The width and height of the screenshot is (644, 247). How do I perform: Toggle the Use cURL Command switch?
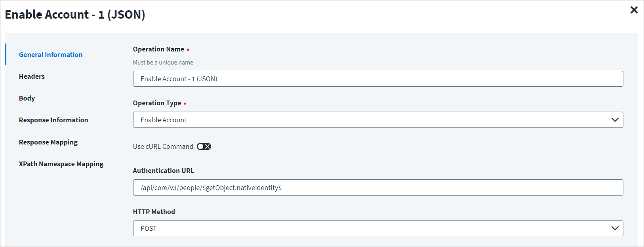[204, 146]
